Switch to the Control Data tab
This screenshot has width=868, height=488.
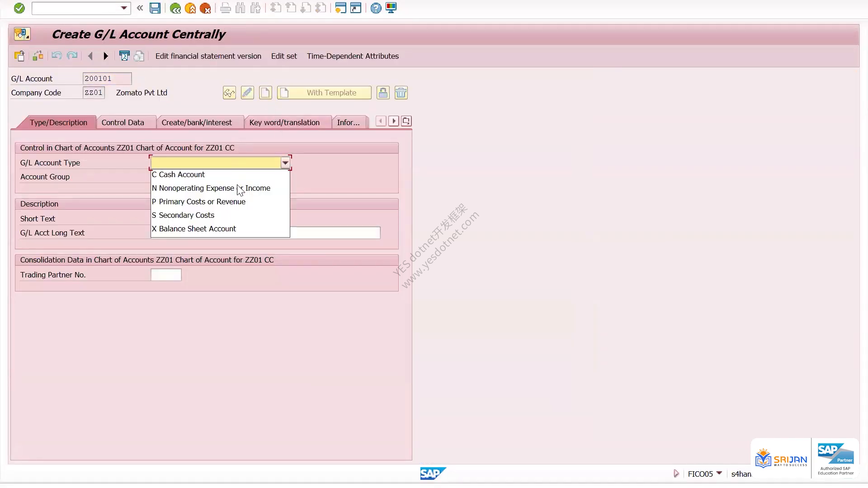123,122
